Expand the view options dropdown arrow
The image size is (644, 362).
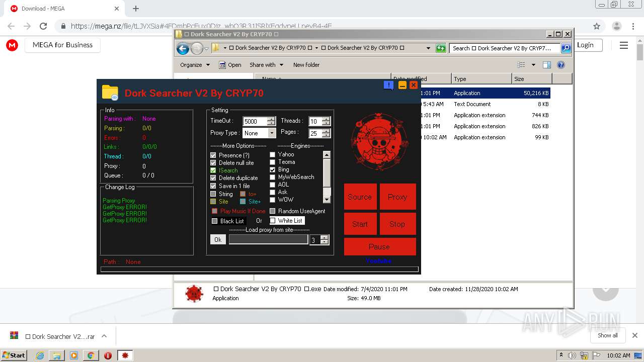click(x=533, y=65)
